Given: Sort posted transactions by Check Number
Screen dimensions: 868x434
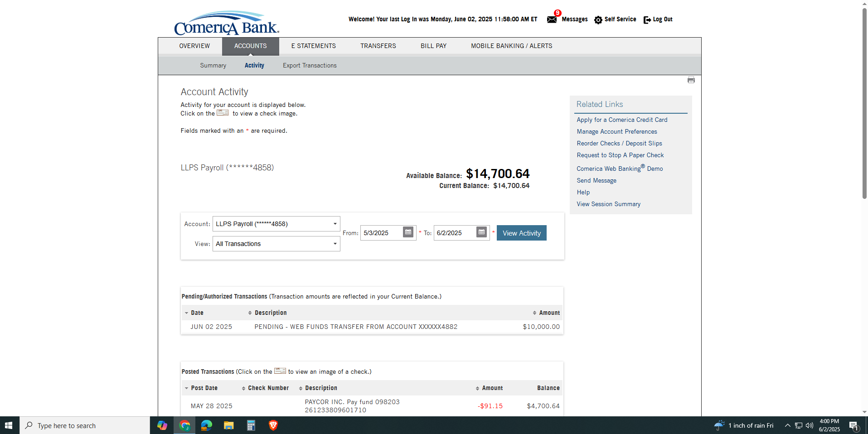Looking at the screenshot, I should [x=268, y=388].
